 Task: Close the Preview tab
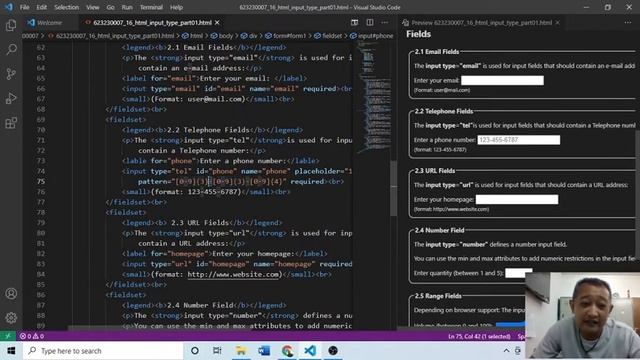[x=558, y=22]
